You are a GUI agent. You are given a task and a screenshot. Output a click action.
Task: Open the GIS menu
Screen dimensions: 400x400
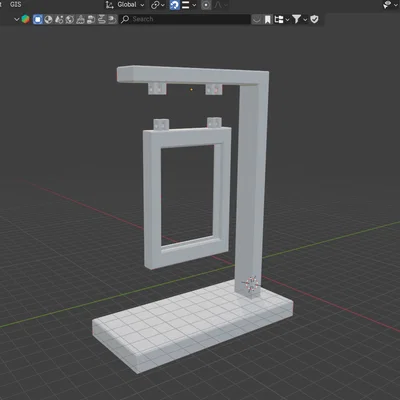coord(16,4)
